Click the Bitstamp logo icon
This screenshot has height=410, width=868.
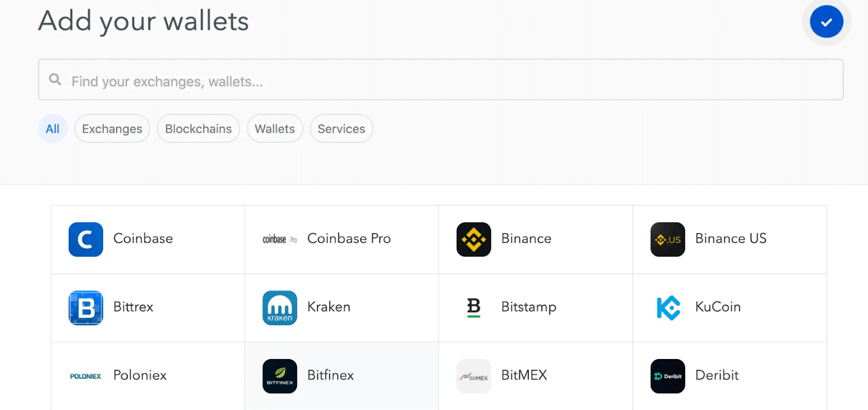[x=474, y=307]
